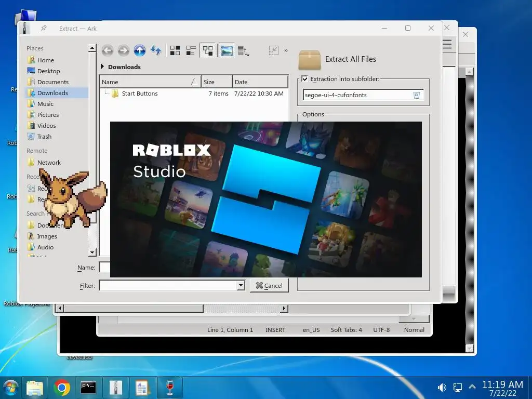The height and width of the screenshot is (399, 532).
Task: Open Soft Tabs: 4 indentation menu
Action: 346,329
